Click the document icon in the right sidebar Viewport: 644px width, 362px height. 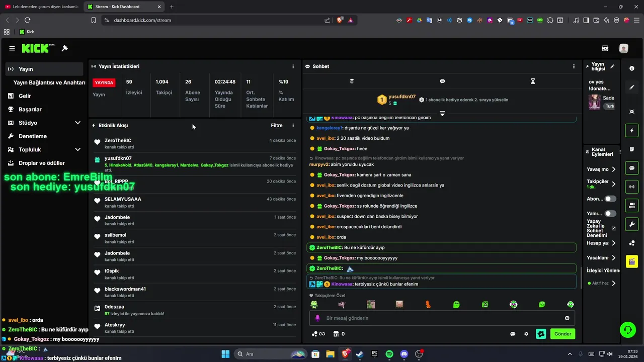(x=632, y=149)
